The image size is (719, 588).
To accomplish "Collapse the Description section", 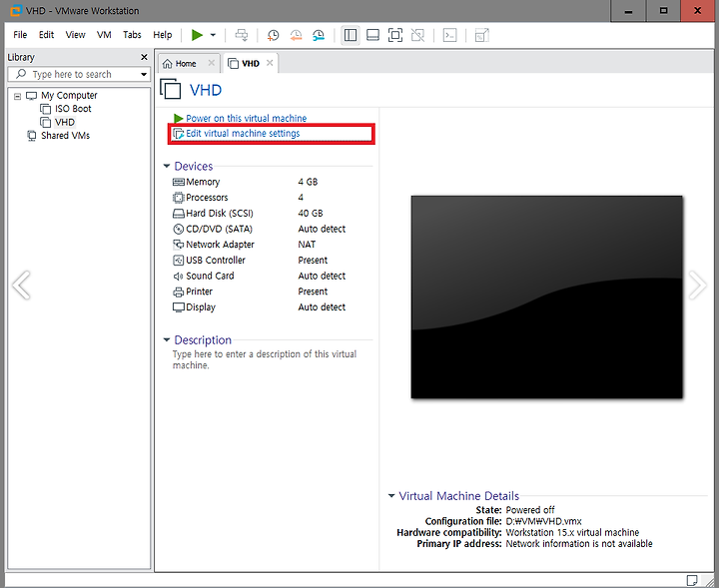I will [x=167, y=339].
